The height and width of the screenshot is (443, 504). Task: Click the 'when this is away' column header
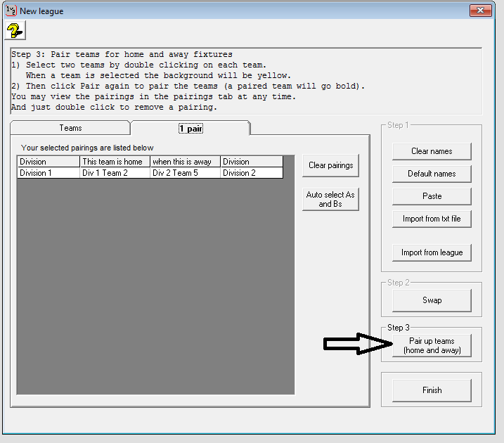[185, 162]
